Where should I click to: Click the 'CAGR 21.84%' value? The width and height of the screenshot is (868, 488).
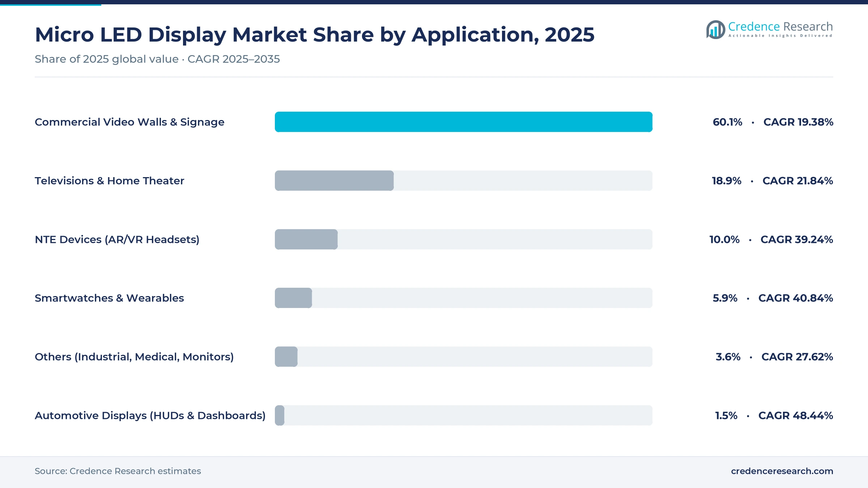pos(798,181)
